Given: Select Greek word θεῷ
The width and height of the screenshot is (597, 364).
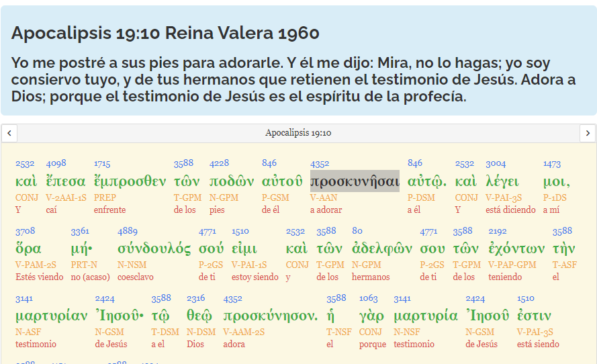Looking at the screenshot, I should click(199, 316).
